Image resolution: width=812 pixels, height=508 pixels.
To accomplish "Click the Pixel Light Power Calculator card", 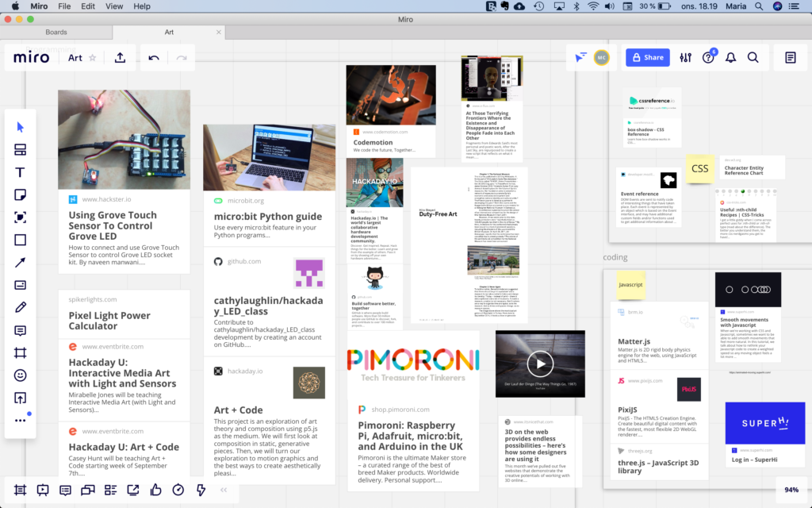I will point(124,314).
